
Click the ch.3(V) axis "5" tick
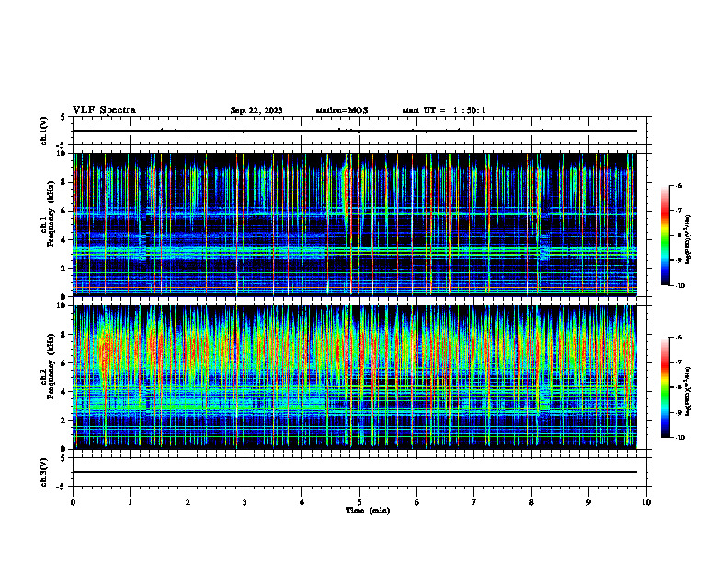point(63,458)
